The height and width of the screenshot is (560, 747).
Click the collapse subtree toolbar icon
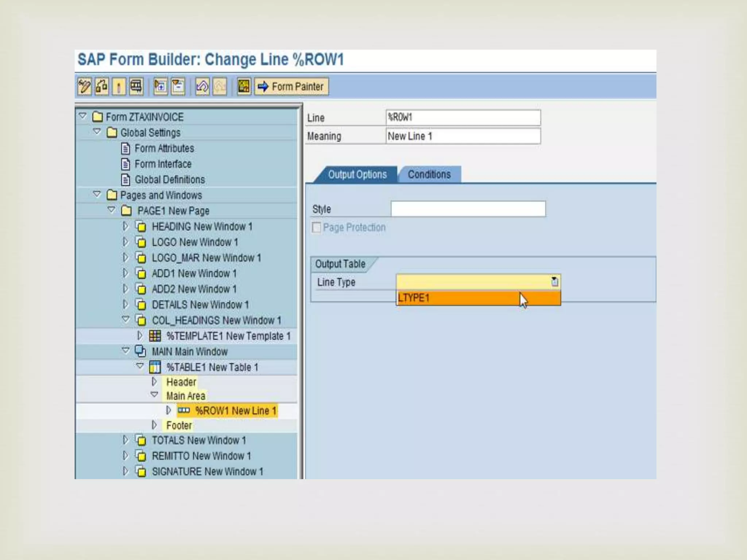pyautogui.click(x=178, y=87)
